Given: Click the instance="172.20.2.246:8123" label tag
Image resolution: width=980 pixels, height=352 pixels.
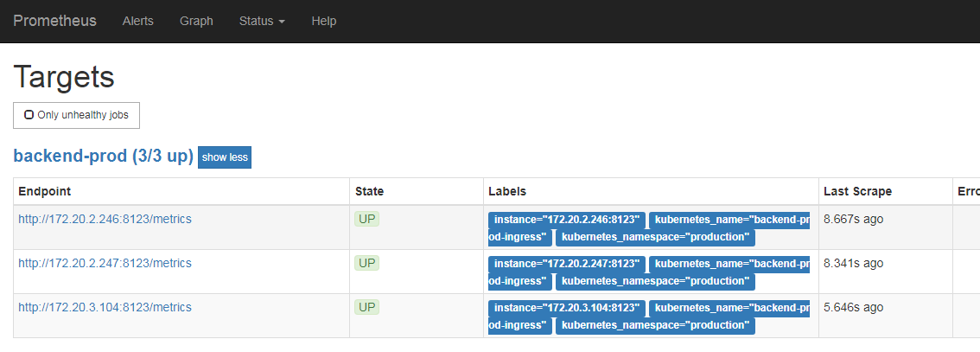Looking at the screenshot, I should [567, 220].
